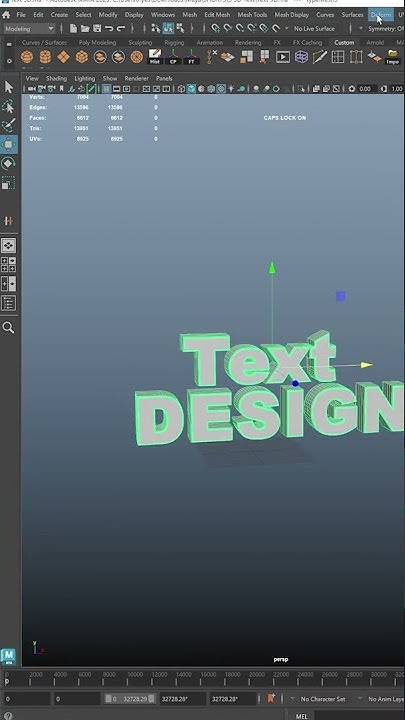Viewport: 405px width, 720px height.
Task: Click the MEL command language label
Action: (x=302, y=716)
